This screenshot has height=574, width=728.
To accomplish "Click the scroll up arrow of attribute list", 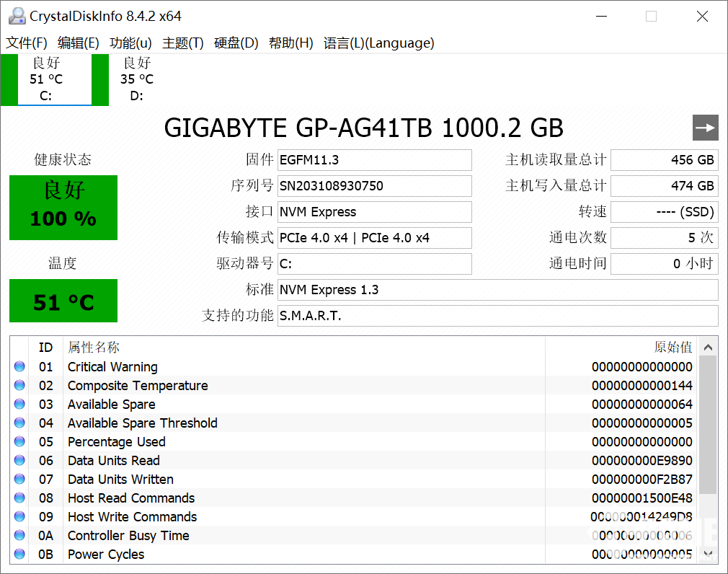I will click(x=709, y=347).
